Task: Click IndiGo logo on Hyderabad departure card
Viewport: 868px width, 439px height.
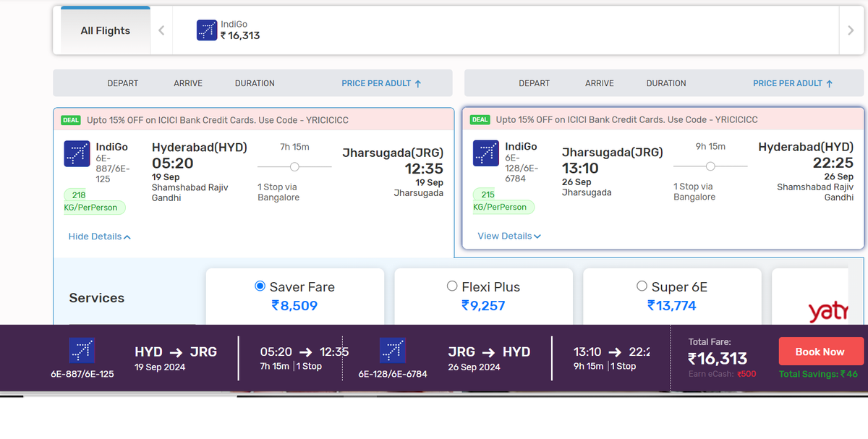Action: pyautogui.click(x=77, y=154)
